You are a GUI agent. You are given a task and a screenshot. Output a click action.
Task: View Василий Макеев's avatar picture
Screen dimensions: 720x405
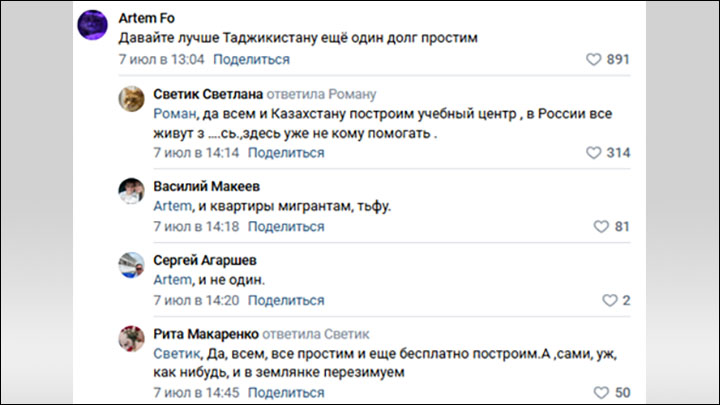132,190
